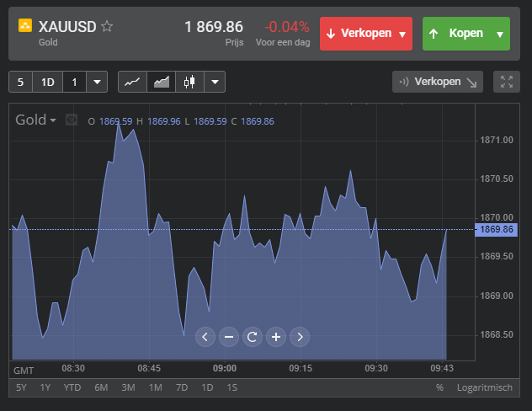Viewport: 532px width, 411px height.
Task: Select the 1M date range
Action: click(x=156, y=387)
